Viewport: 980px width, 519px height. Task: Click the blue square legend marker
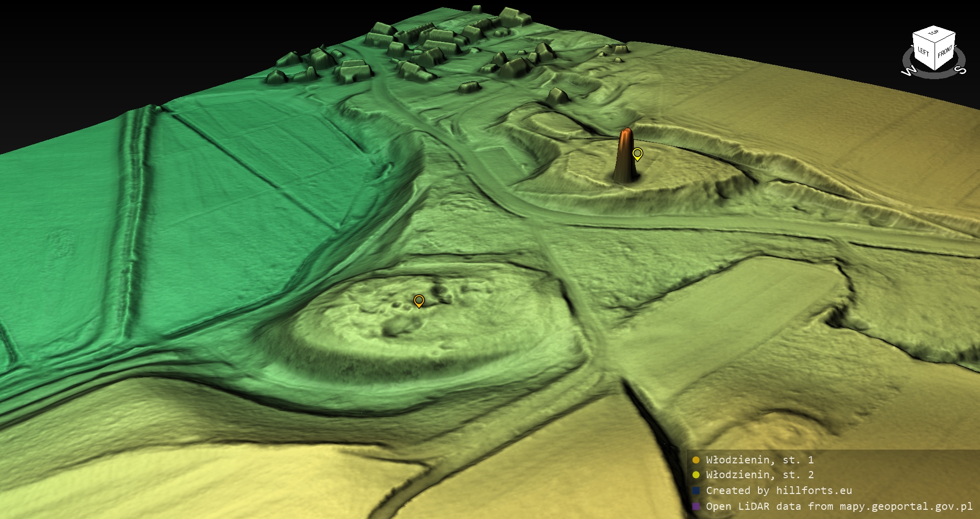pyautogui.click(x=696, y=490)
